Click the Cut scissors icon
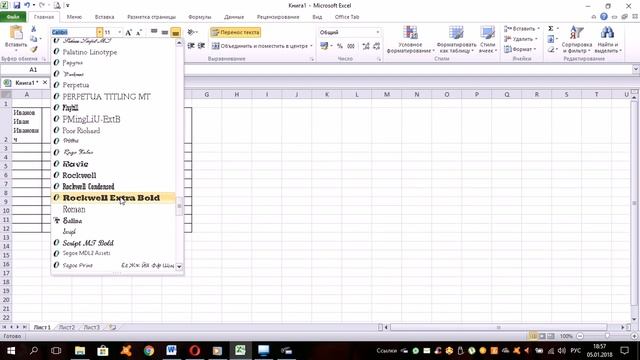 tap(33, 29)
